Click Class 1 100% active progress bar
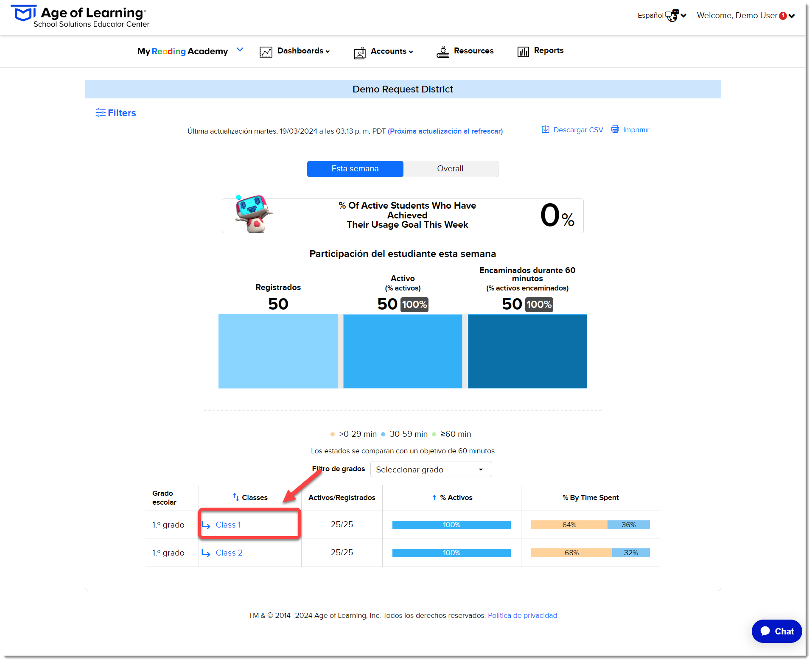This screenshot has height=662, width=812. pos(451,525)
